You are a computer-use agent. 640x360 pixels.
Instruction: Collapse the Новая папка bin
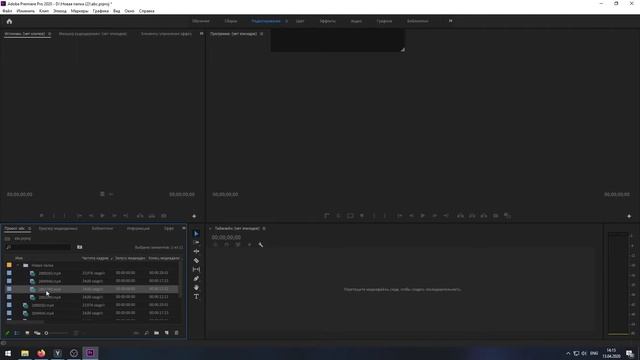[18, 265]
